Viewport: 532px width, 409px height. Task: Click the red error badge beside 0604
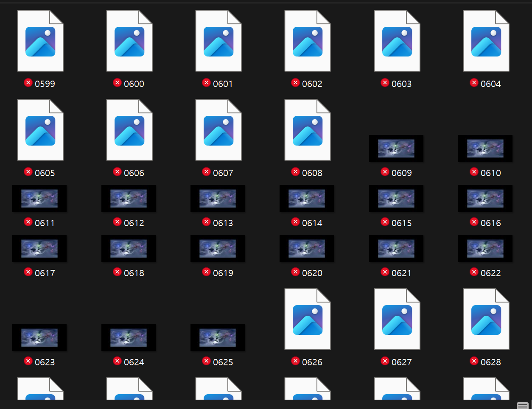(x=474, y=83)
